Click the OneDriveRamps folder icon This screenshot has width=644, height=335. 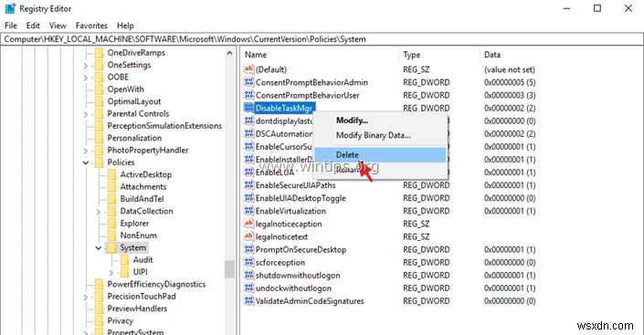click(x=99, y=53)
